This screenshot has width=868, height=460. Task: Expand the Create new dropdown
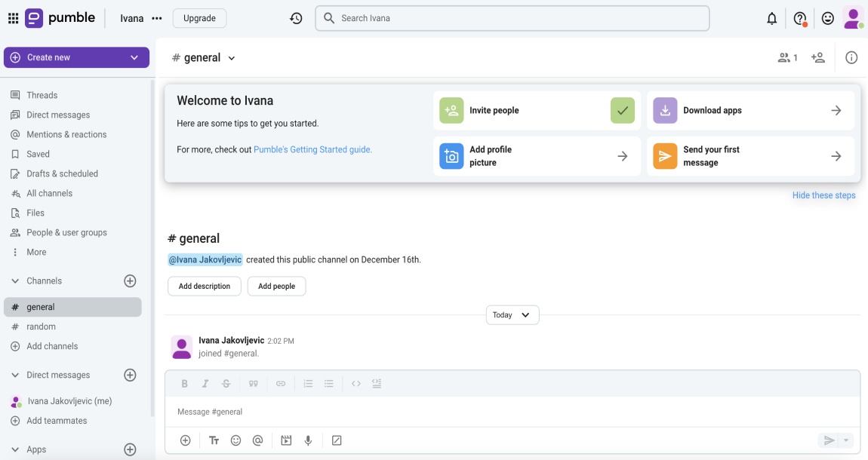tap(134, 57)
